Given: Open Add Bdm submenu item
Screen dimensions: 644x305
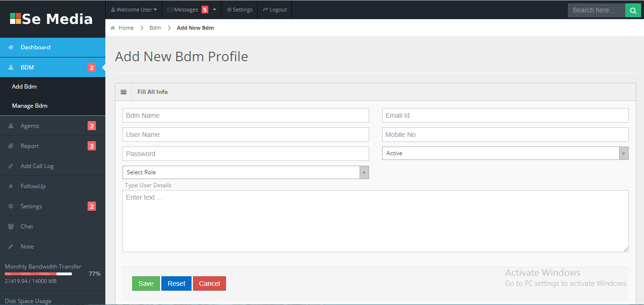Looking at the screenshot, I should pos(24,87).
